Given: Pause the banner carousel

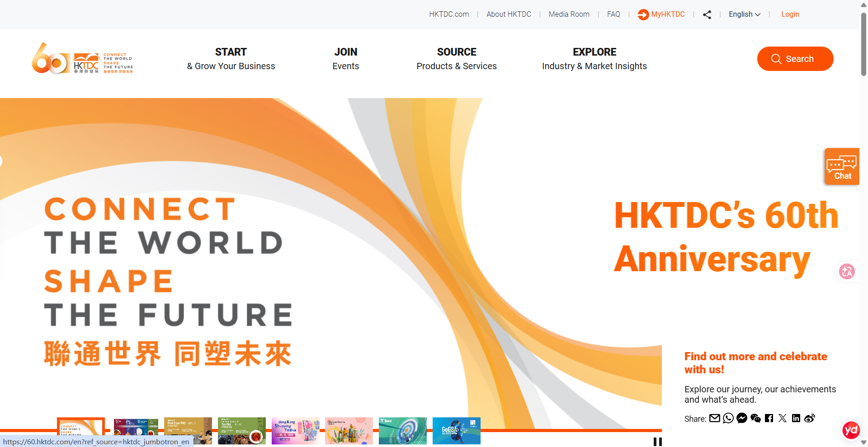Looking at the screenshot, I should coord(658,442).
